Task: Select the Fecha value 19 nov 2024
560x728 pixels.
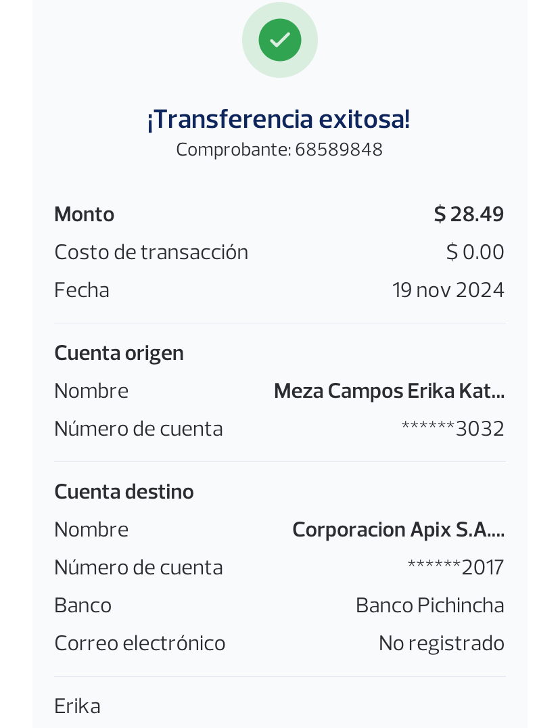Action: coord(448,290)
